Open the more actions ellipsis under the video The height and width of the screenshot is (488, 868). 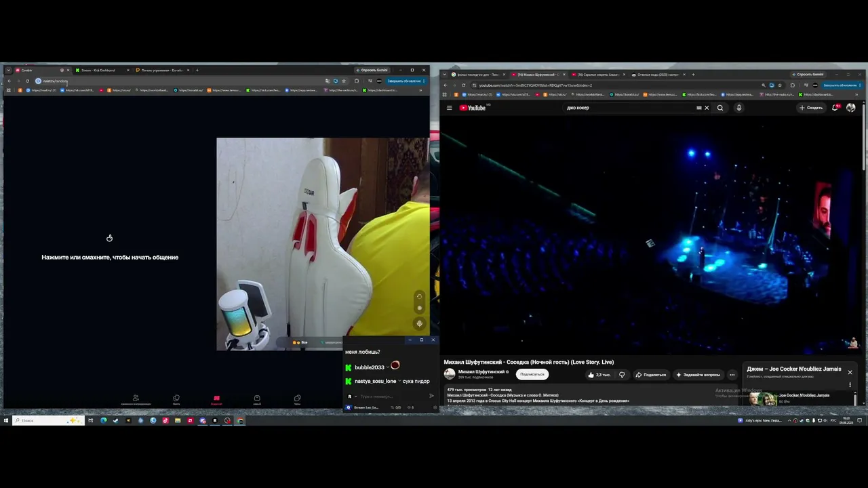pos(732,375)
